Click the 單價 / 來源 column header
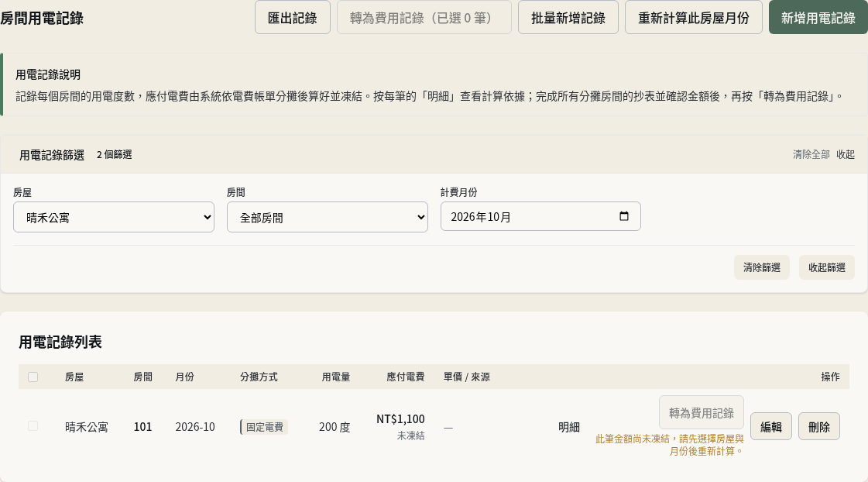The width and height of the screenshot is (868, 482). tap(466, 377)
